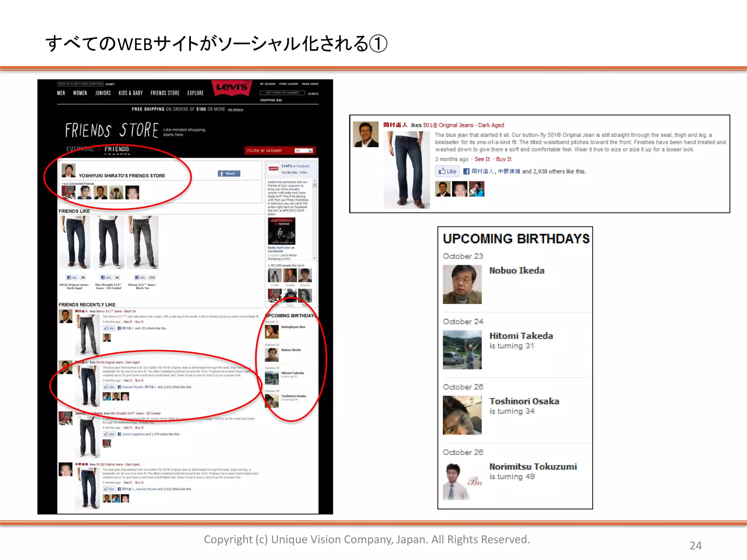Focus the keyword or number search field
Viewport: 747px width, 560px height.
[x=282, y=93]
